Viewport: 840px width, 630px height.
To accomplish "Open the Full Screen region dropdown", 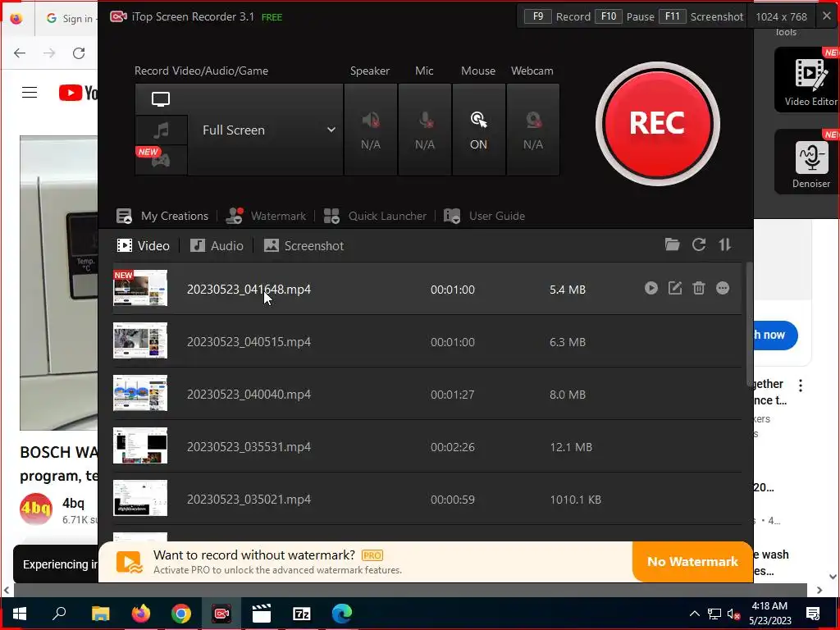I will pos(266,130).
